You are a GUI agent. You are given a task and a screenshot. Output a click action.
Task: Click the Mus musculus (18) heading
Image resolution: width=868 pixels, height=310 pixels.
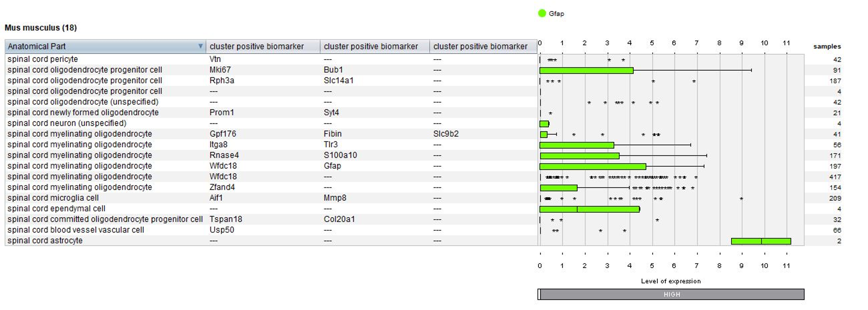(41, 28)
